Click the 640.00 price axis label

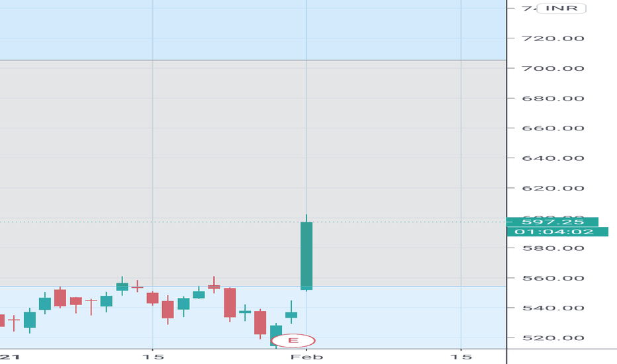pos(553,158)
